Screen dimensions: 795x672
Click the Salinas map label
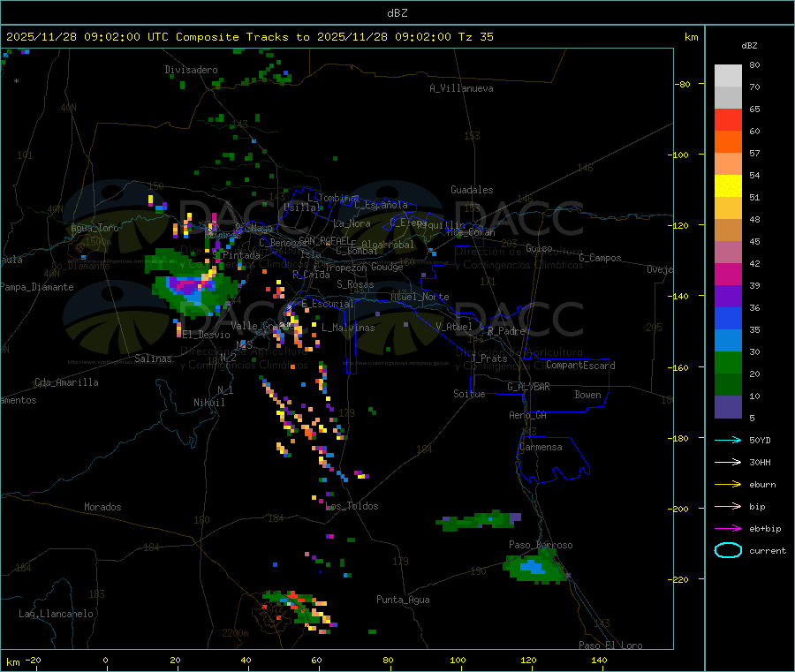click(x=153, y=359)
